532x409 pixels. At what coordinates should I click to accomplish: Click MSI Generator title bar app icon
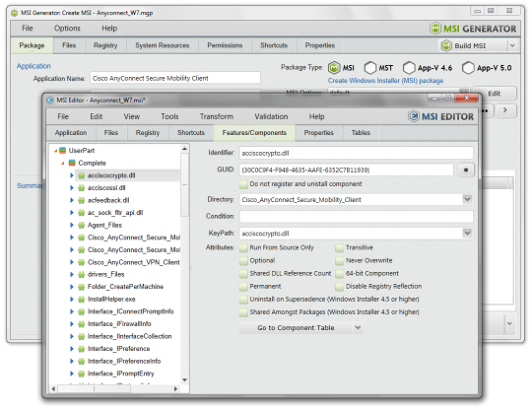[14, 13]
